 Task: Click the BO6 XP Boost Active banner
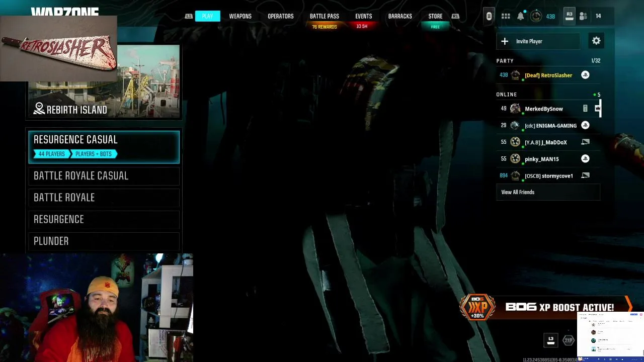coord(546,307)
